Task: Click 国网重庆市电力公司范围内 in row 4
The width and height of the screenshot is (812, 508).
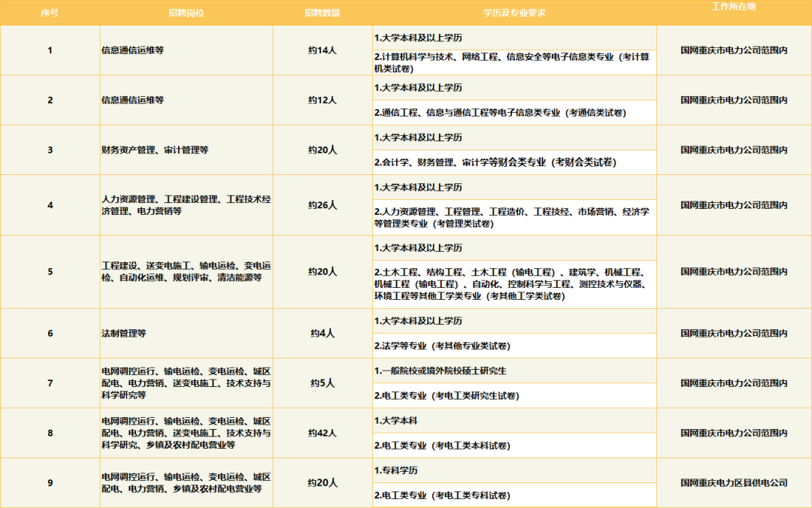Action: click(734, 205)
